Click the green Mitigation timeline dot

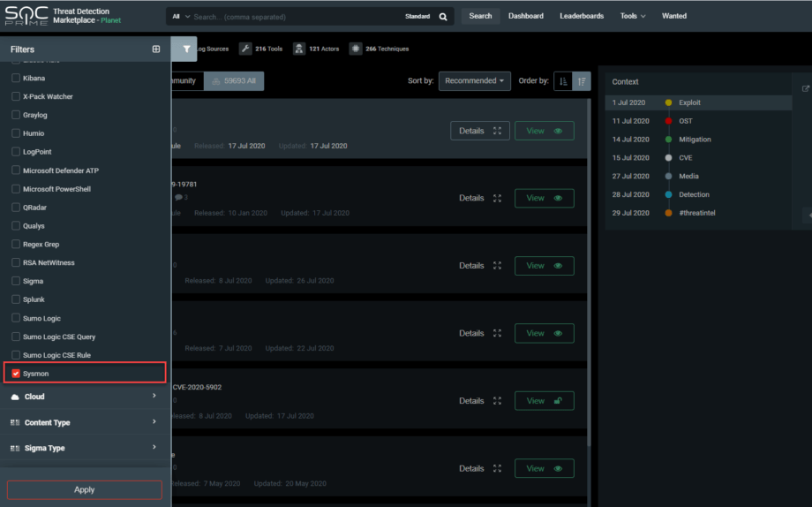point(668,140)
